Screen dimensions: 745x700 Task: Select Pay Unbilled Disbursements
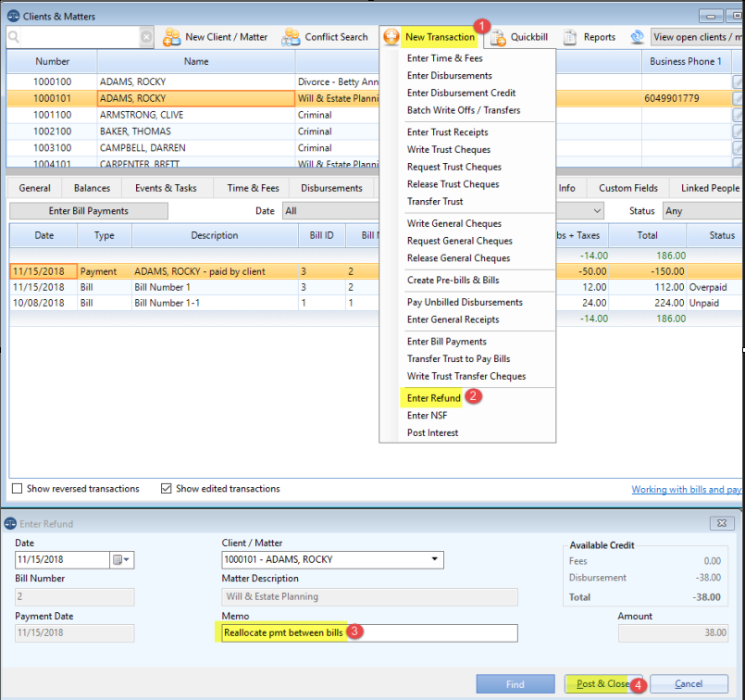tap(465, 302)
